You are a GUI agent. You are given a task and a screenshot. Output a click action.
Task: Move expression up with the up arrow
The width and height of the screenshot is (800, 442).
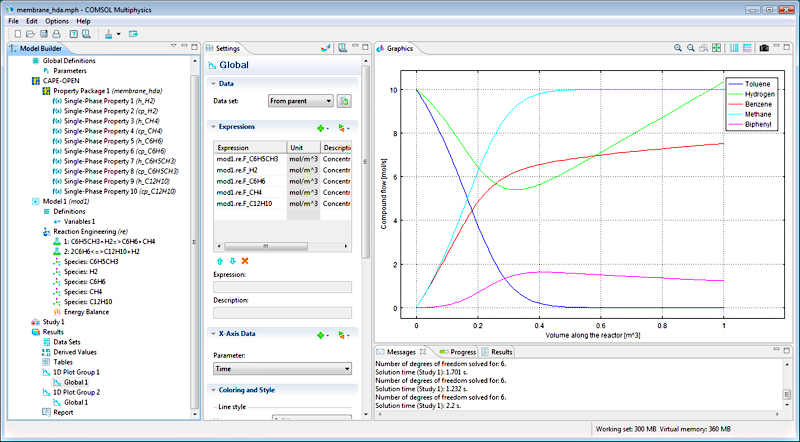(220, 260)
